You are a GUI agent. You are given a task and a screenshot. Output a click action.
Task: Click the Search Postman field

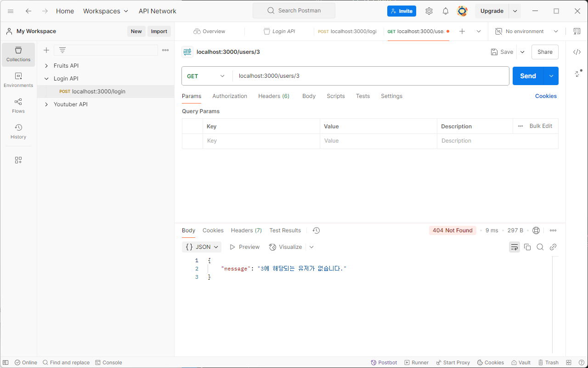(294, 11)
